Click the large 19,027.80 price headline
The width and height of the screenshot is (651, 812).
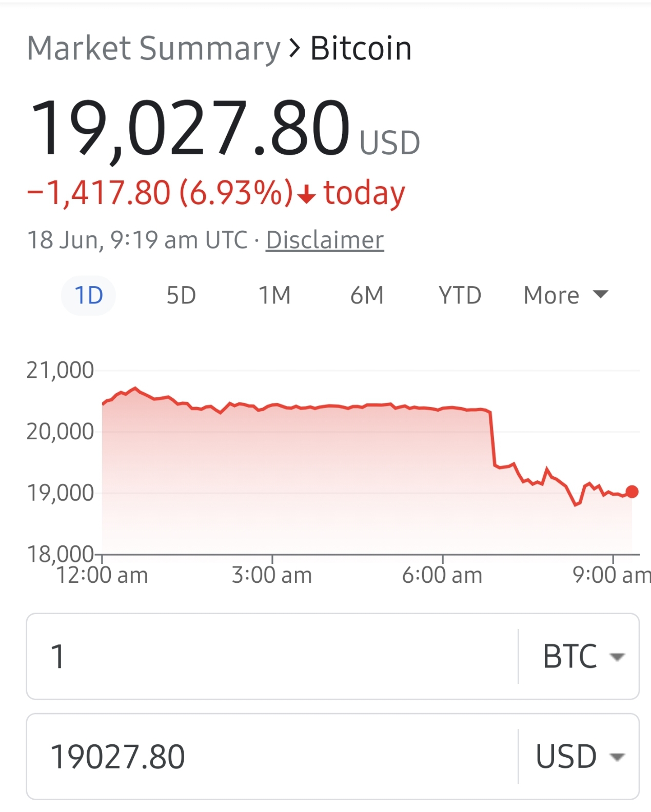pos(190,128)
